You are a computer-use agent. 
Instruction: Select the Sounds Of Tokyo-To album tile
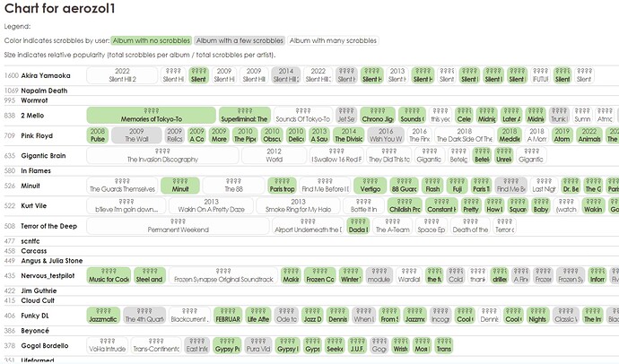coord(303,115)
